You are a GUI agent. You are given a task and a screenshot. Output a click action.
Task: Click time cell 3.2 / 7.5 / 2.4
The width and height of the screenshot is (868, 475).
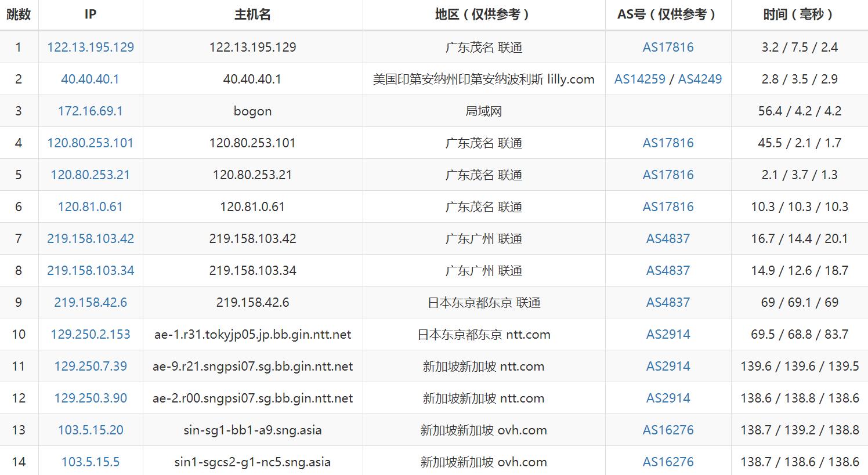(x=800, y=47)
